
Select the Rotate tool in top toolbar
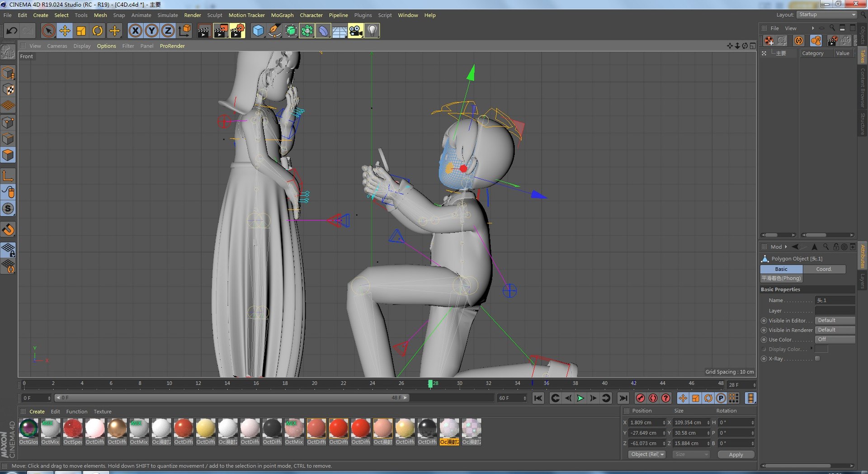pyautogui.click(x=97, y=31)
